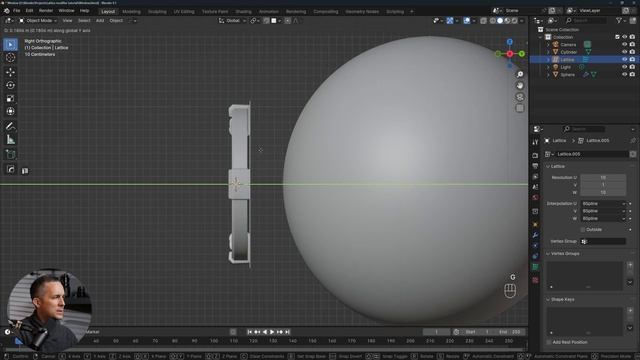The height and width of the screenshot is (360, 640).
Task: Activate the Cursor tool
Action: pyautogui.click(x=11, y=58)
